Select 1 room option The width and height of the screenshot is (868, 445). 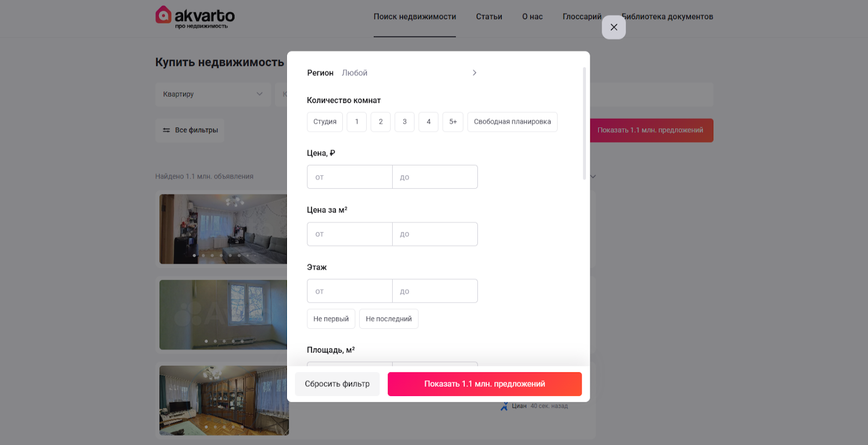(357, 122)
